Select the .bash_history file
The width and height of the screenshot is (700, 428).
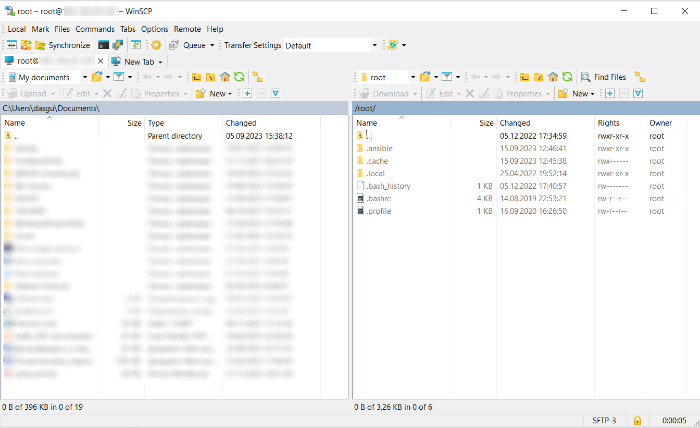[388, 186]
